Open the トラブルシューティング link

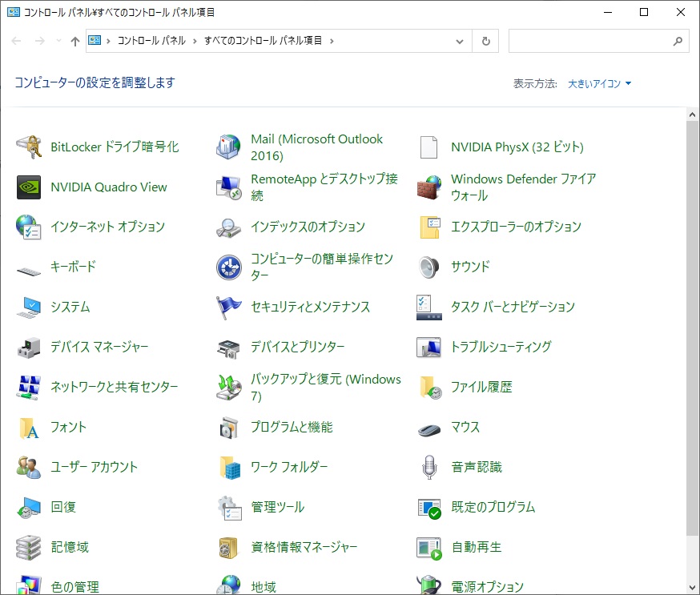[501, 348]
